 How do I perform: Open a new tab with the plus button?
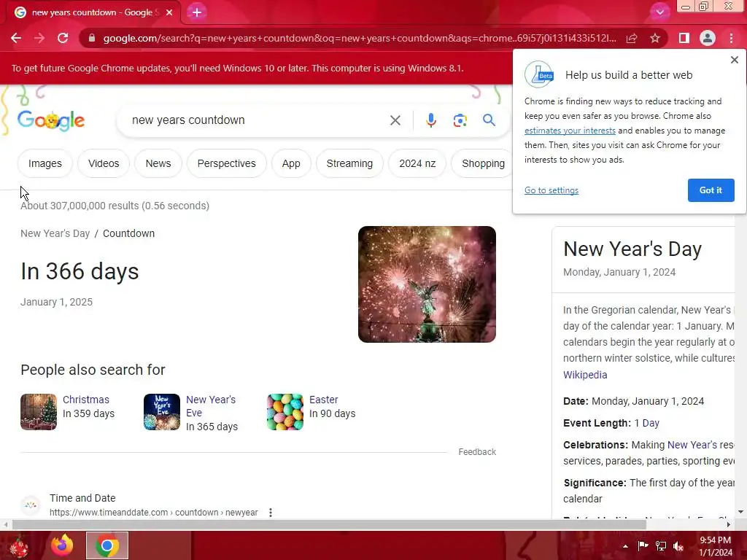[x=197, y=12]
